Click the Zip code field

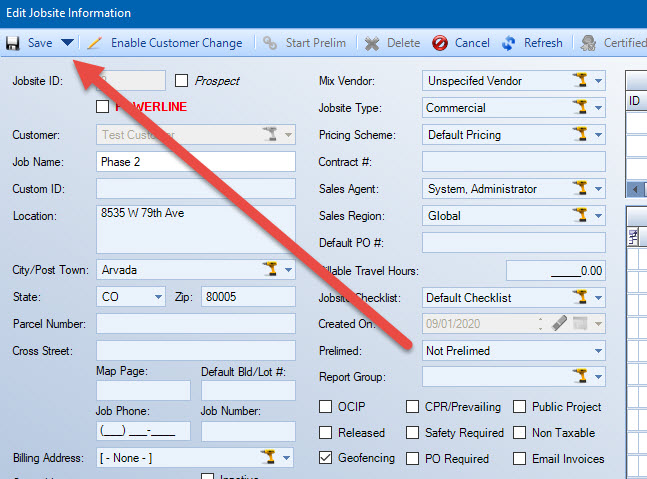(248, 297)
